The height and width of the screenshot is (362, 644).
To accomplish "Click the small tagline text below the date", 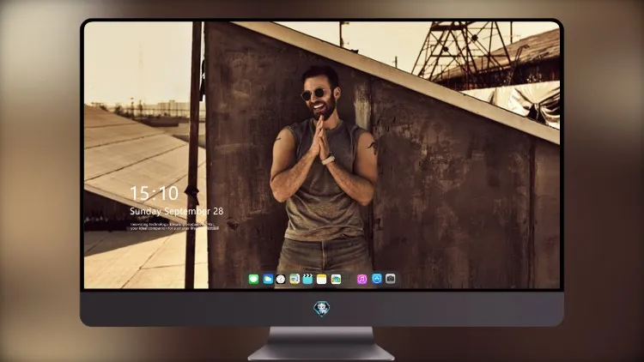I will [174, 226].
